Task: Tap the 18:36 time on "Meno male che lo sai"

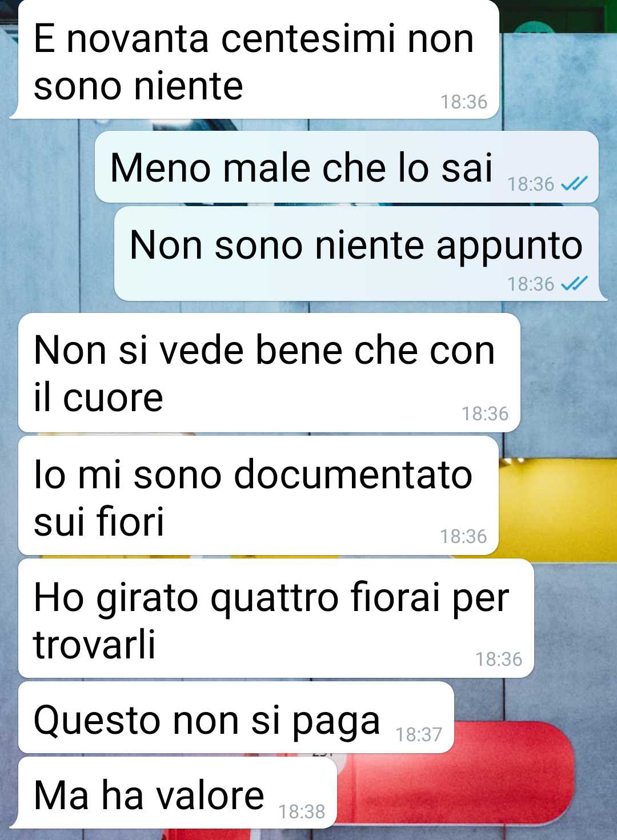Action: [x=531, y=184]
